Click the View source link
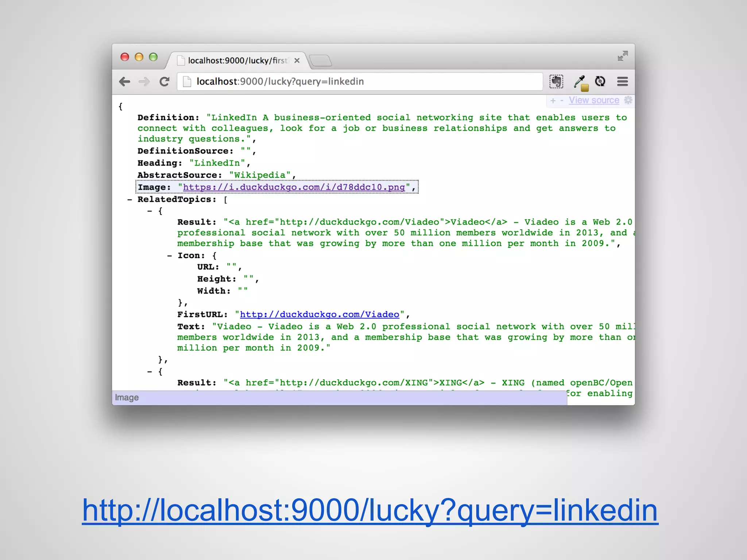Image resolution: width=747 pixels, height=560 pixels. [594, 100]
